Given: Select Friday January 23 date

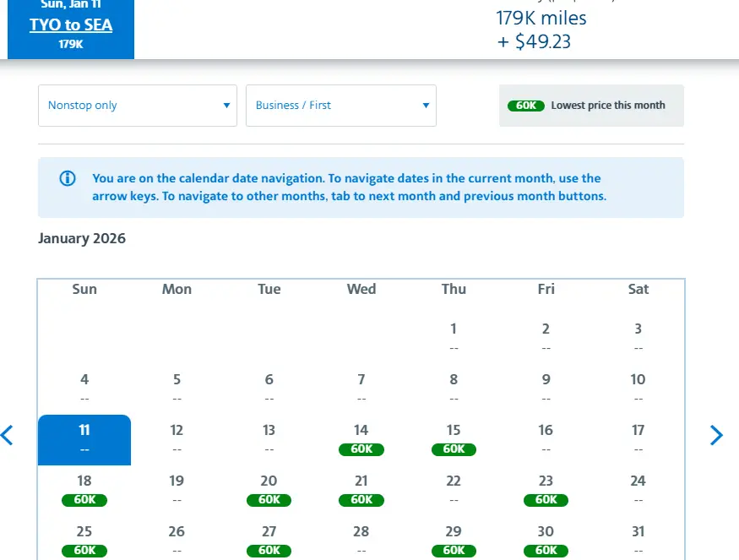Looking at the screenshot, I should tap(546, 490).
